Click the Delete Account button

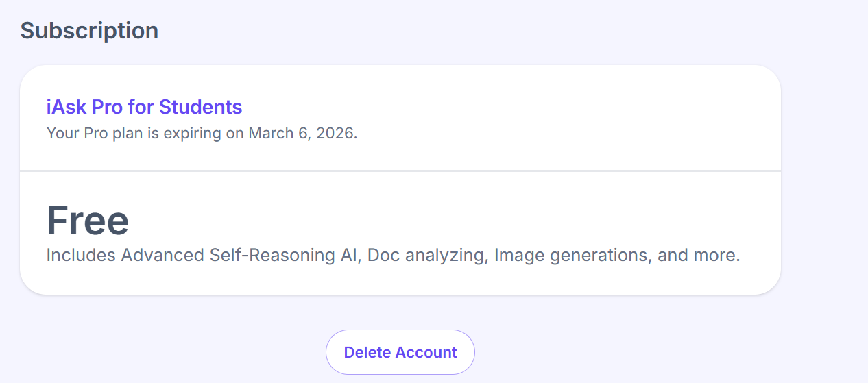coord(400,352)
